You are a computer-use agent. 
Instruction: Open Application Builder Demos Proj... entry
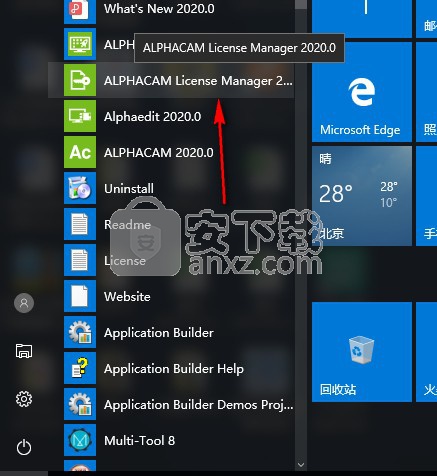tap(199, 405)
